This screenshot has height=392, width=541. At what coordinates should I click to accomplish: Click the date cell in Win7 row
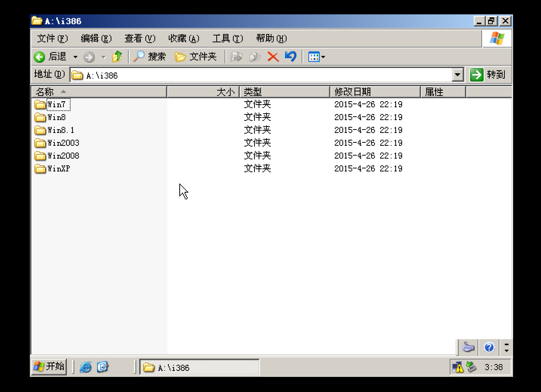[x=368, y=104]
